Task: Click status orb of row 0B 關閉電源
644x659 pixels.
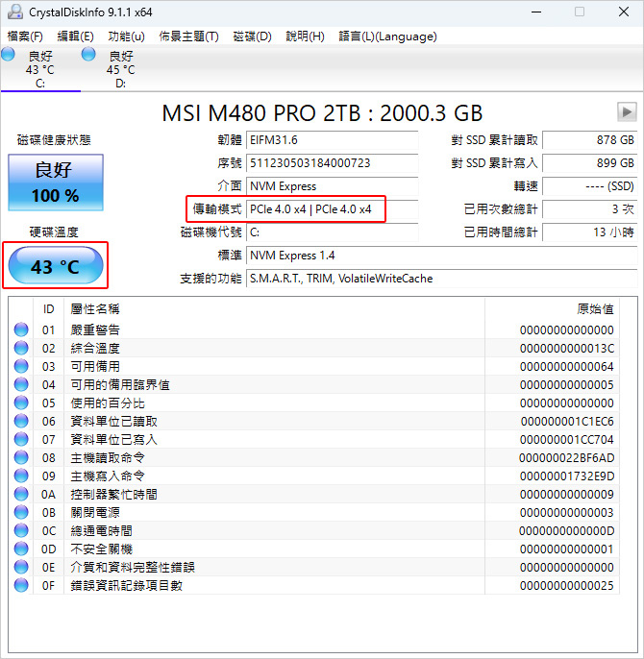Action: point(21,512)
